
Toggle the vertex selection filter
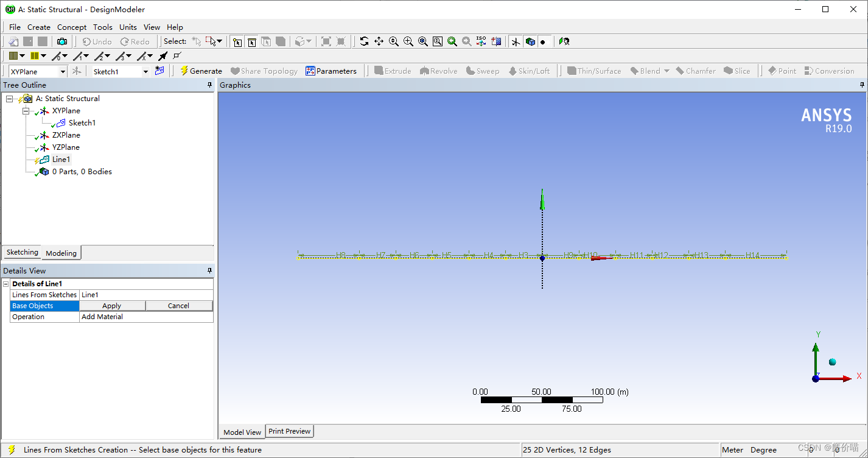click(237, 41)
